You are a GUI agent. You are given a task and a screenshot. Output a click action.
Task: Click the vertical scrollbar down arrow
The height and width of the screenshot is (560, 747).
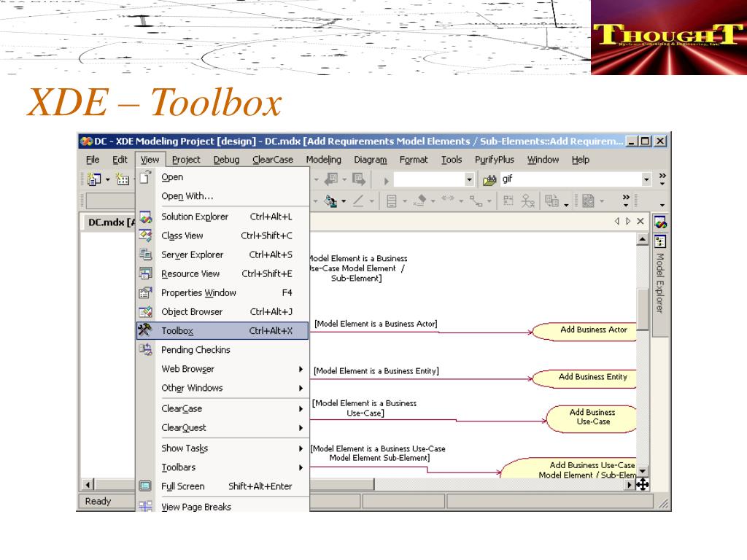[x=642, y=472]
